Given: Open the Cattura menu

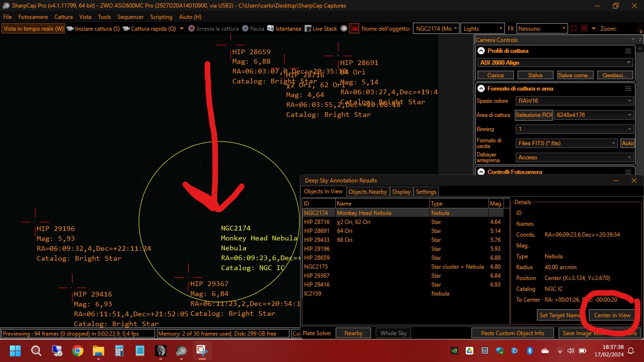Looking at the screenshot, I should click(x=64, y=17).
